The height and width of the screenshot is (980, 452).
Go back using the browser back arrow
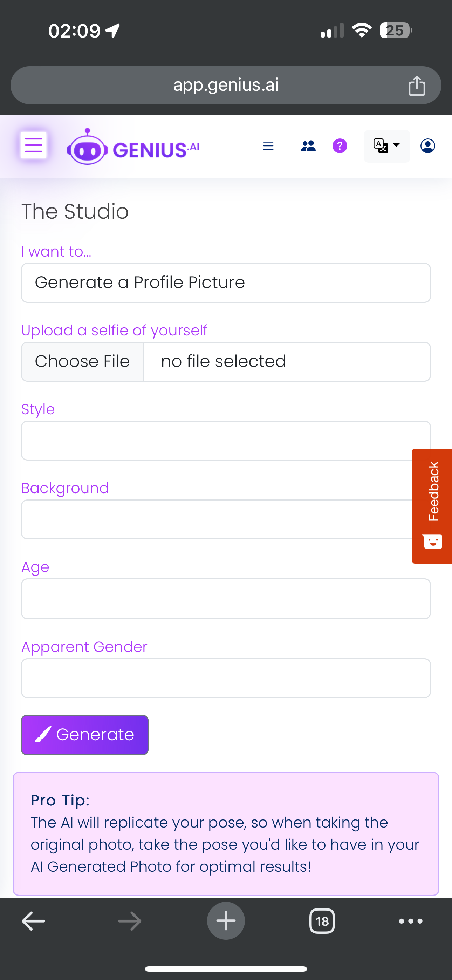pos(34,921)
